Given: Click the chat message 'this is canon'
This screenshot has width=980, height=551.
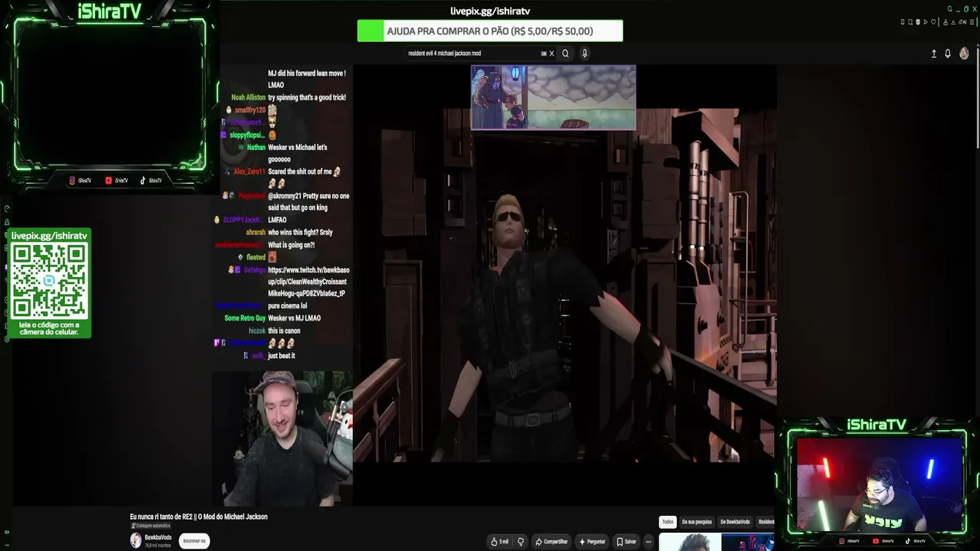Looking at the screenshot, I should [284, 331].
